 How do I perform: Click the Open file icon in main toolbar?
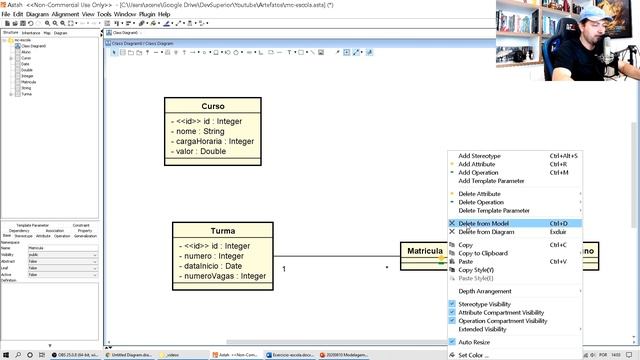pos(15,23)
